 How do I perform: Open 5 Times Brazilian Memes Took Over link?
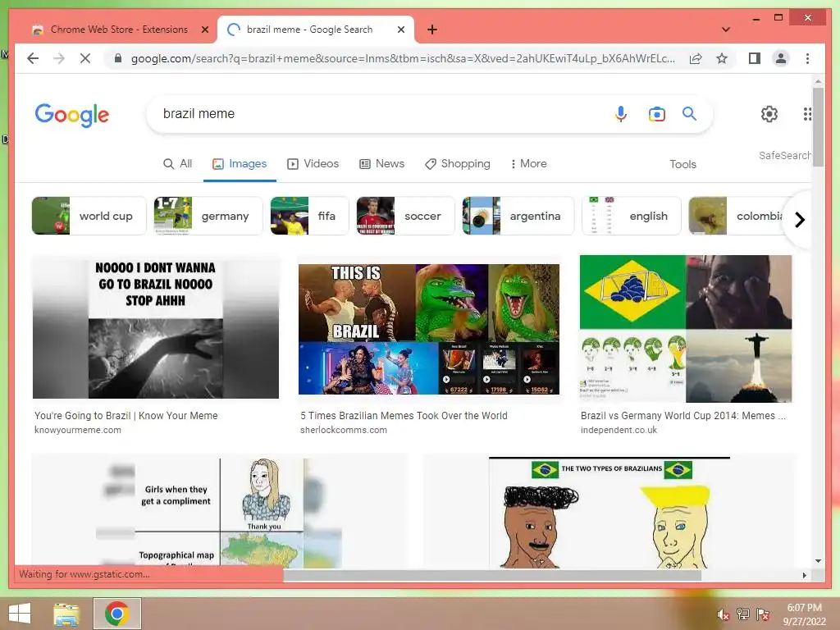pyautogui.click(x=404, y=415)
